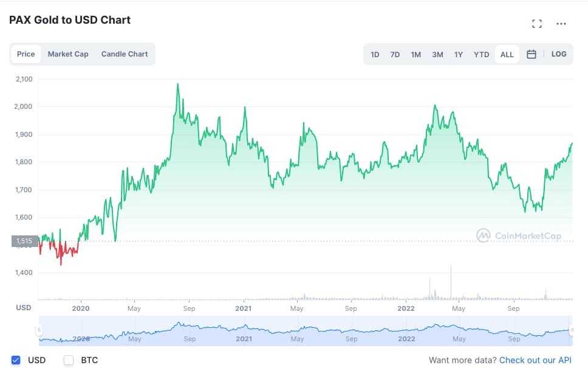Click the CoinMarketCap watermark logo

pyautogui.click(x=519, y=236)
